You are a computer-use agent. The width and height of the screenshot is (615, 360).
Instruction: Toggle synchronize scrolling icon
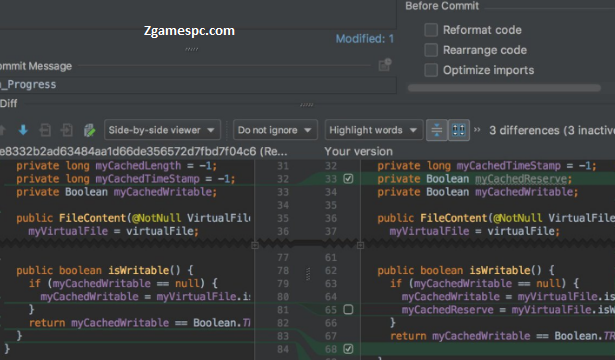point(459,130)
